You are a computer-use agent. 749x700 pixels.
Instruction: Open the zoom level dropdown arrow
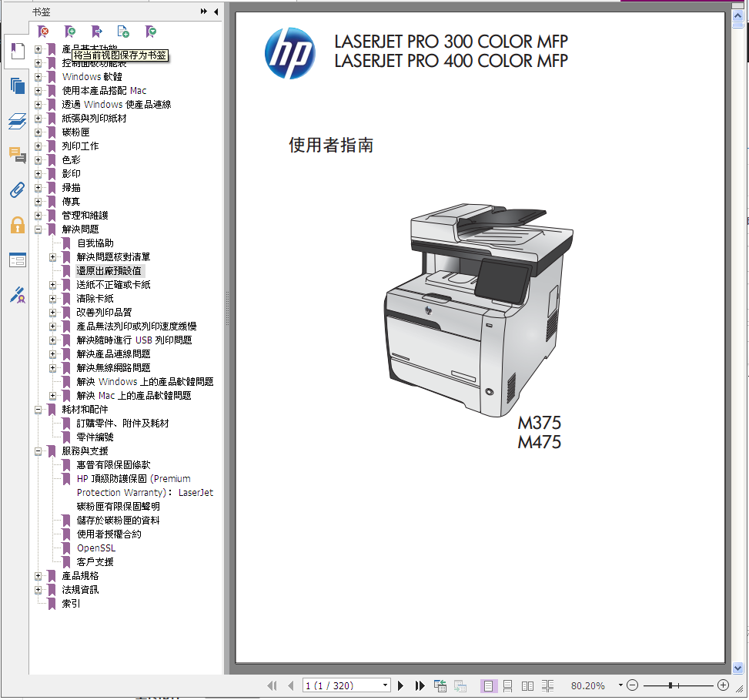click(x=620, y=685)
